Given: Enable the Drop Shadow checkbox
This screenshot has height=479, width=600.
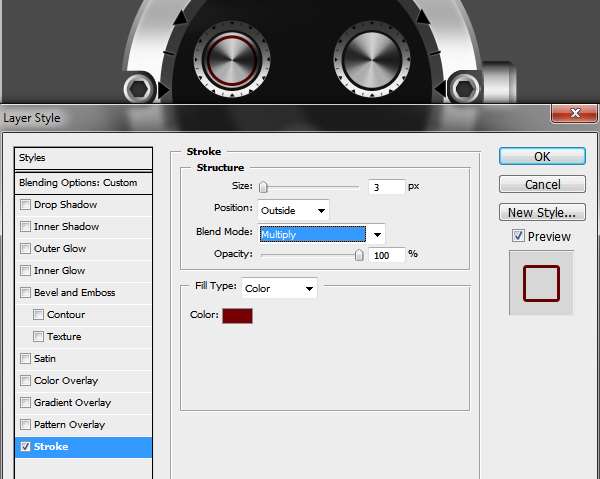Looking at the screenshot, I should pyautogui.click(x=25, y=205).
